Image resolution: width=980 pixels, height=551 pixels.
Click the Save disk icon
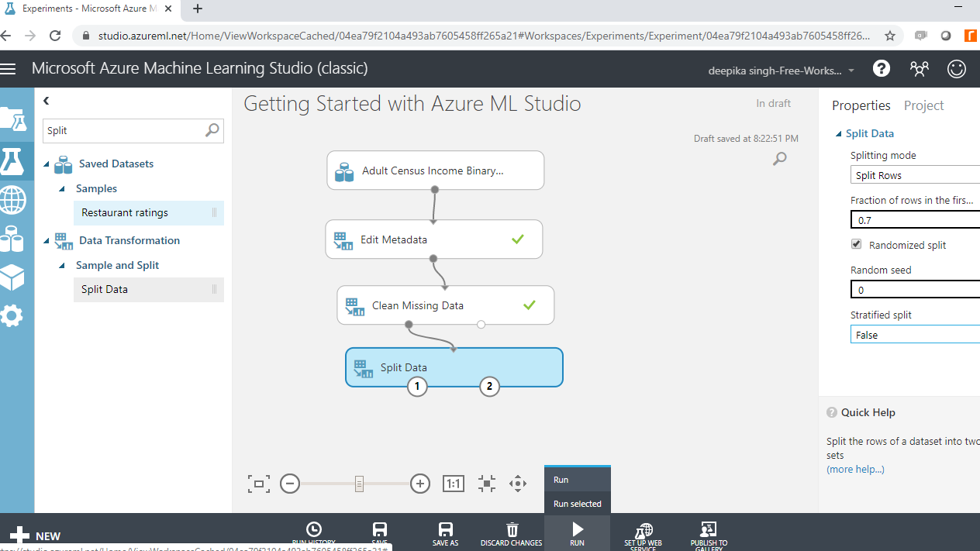[380, 529]
